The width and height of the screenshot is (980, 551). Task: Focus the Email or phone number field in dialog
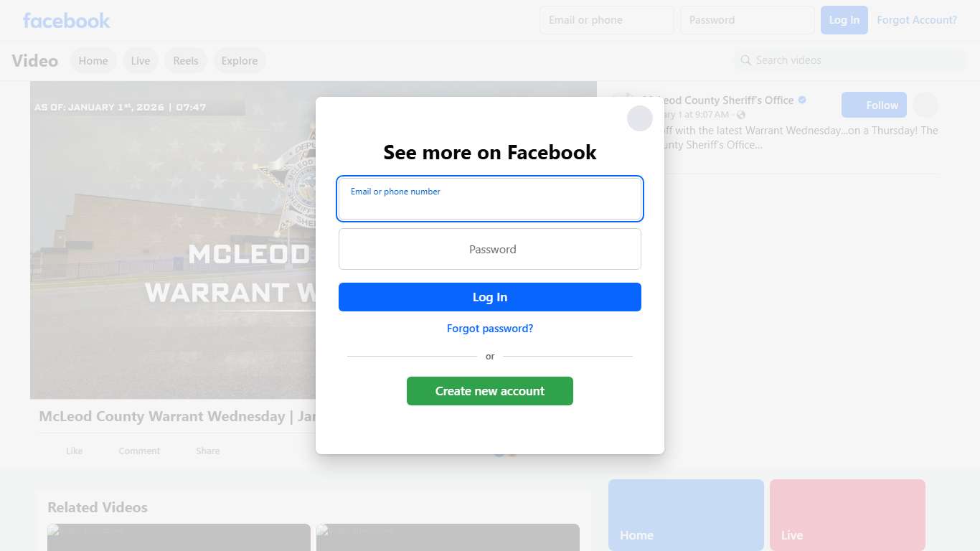tap(490, 199)
